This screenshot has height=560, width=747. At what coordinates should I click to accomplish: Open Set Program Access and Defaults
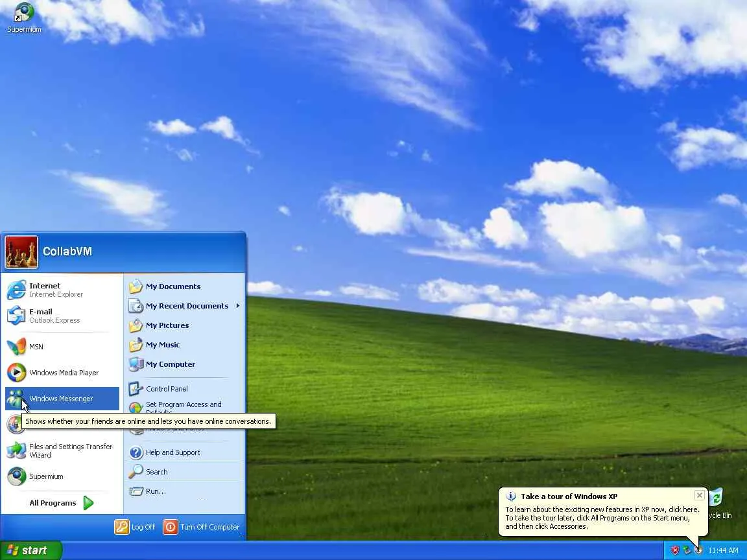pos(184,406)
